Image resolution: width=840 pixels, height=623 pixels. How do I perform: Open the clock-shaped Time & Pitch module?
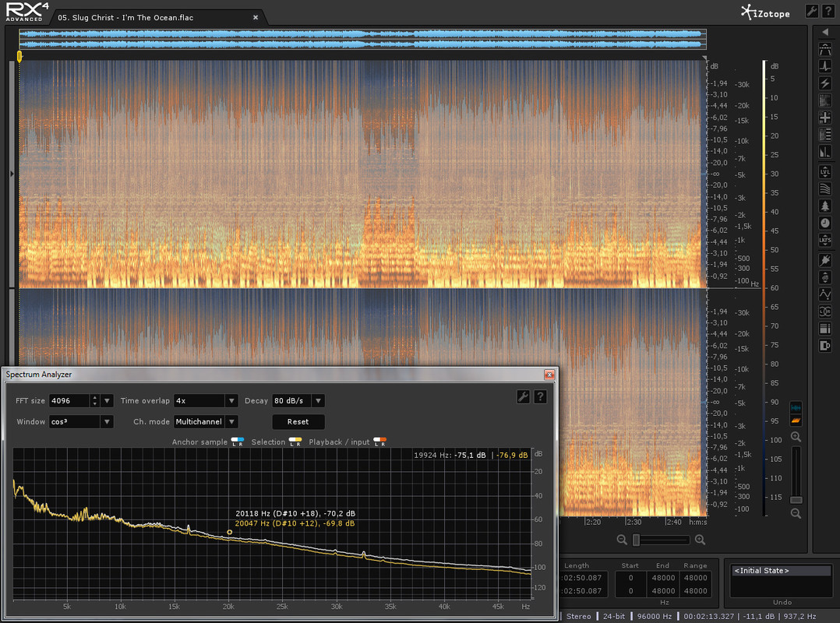(x=825, y=224)
